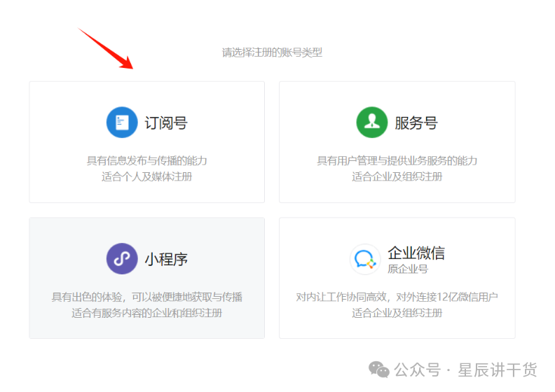The image size is (555, 392).
Task: Click 适合企业及组织注册 under 企业微信
Action: tap(397, 313)
